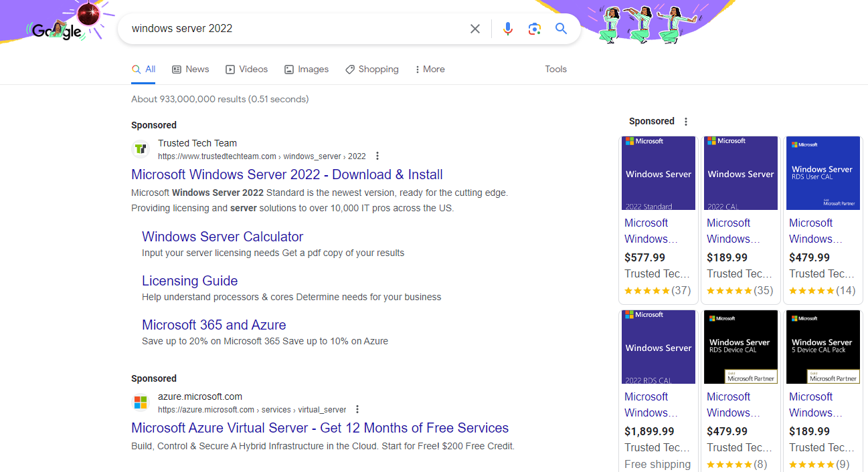This screenshot has height=472, width=868.
Task: Open 'Microsoft Azure Virtual Server' ad link
Action: point(320,428)
